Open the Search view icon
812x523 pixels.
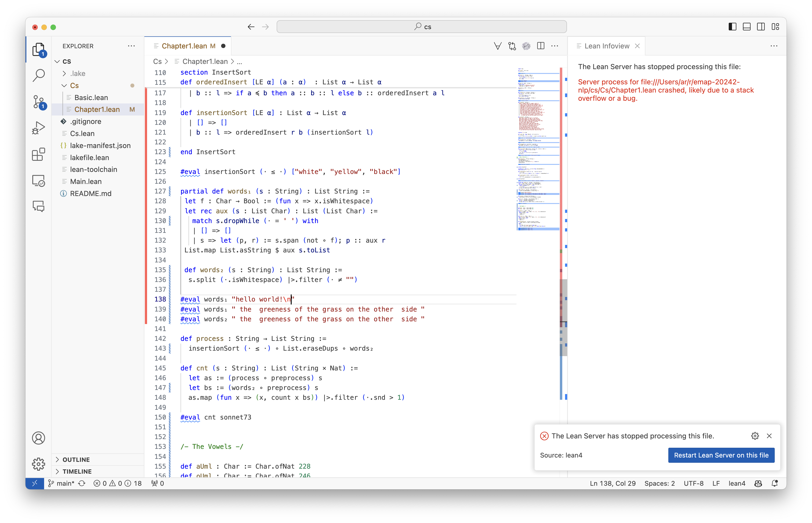pyautogui.click(x=38, y=75)
